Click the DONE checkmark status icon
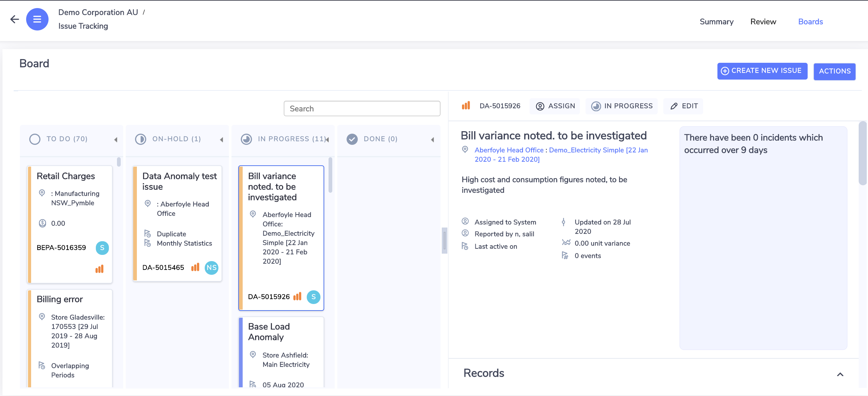Viewport: 868px width, 396px height. tap(352, 139)
